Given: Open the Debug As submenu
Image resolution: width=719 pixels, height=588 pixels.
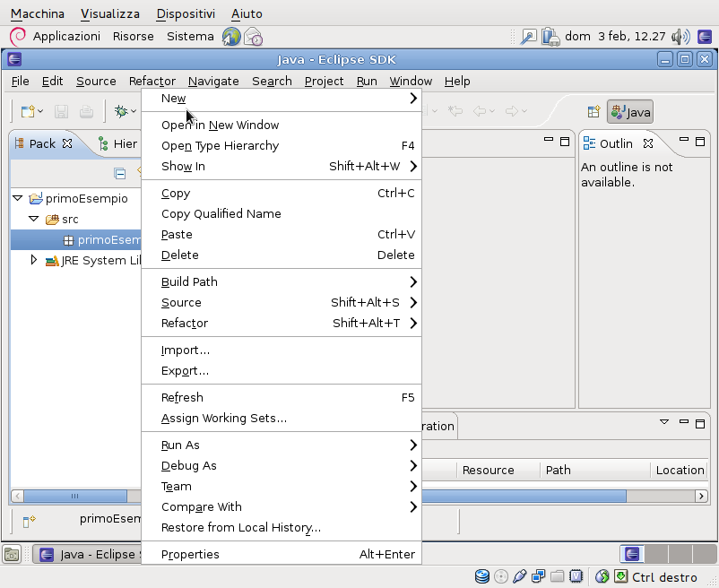Looking at the screenshot, I should point(282,465).
